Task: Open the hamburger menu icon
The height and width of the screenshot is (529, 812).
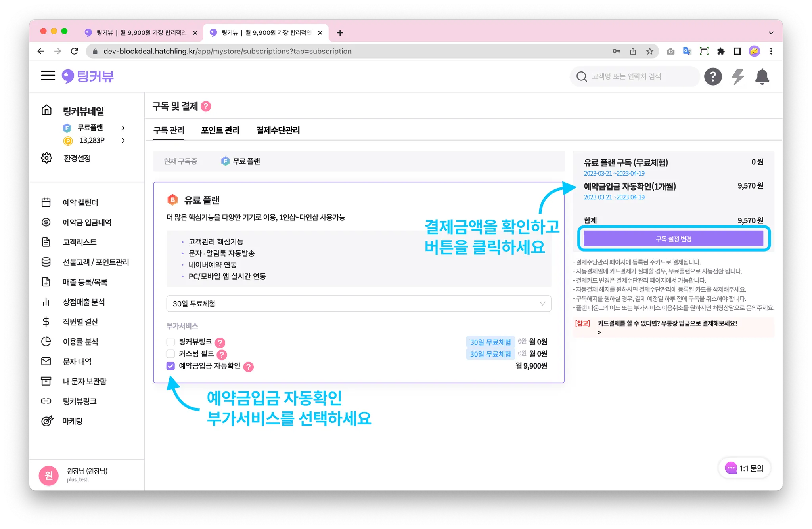Action: [x=48, y=76]
